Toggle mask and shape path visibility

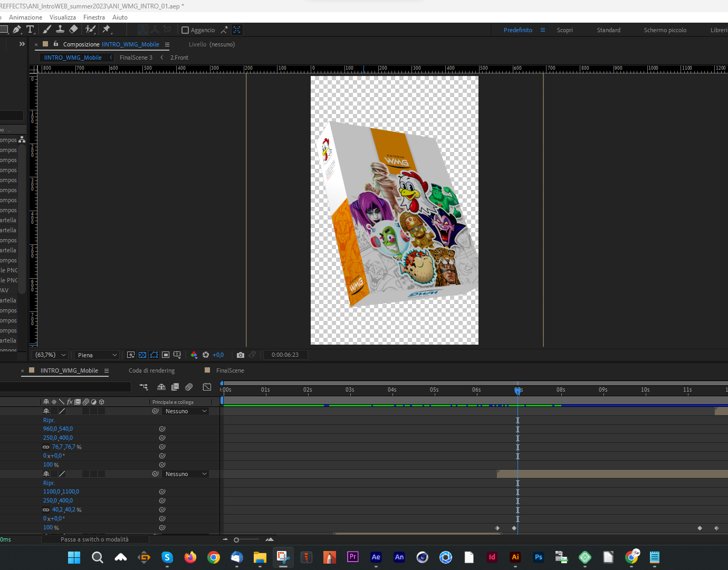pos(154,355)
